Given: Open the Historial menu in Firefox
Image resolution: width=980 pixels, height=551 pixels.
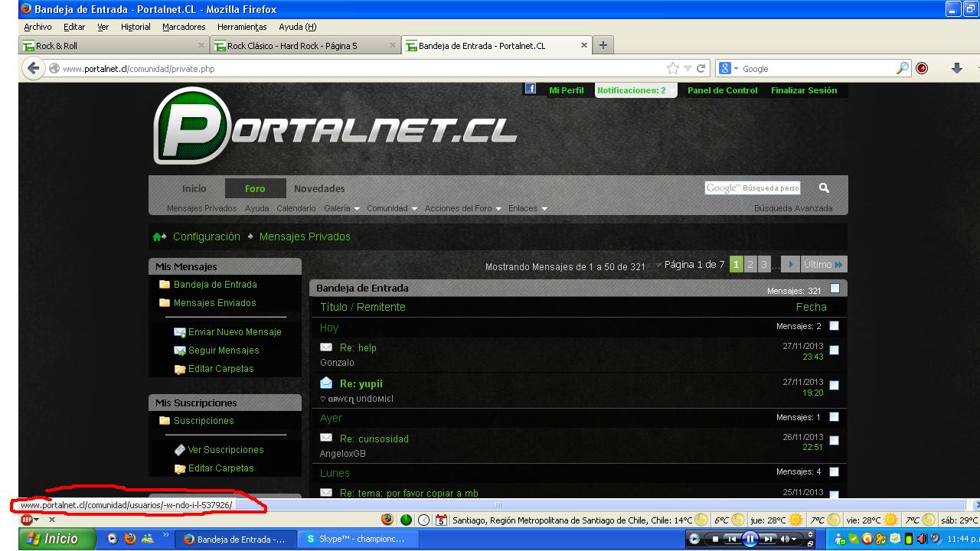Looking at the screenshot, I should 136,27.
